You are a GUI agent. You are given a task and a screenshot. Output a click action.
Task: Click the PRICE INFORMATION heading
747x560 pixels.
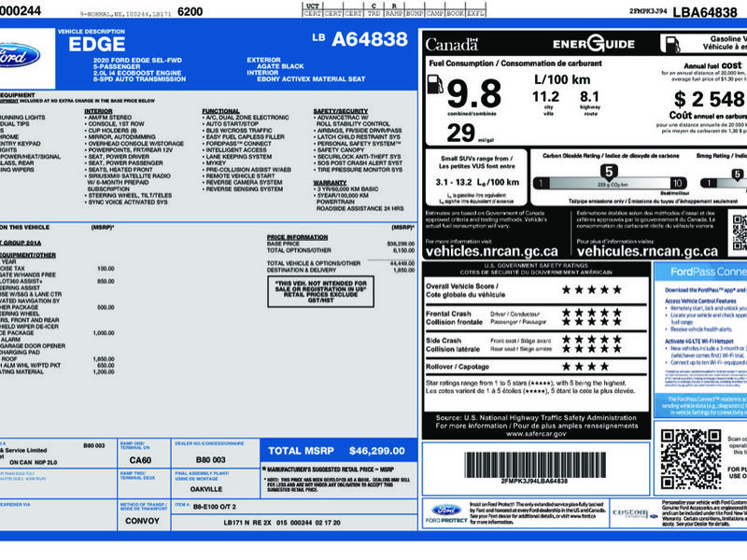pos(297,237)
